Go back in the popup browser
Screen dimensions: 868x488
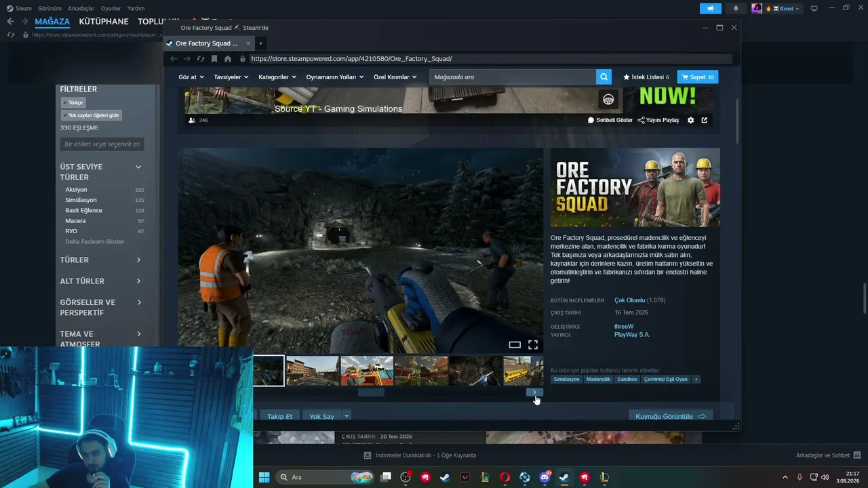(173, 59)
